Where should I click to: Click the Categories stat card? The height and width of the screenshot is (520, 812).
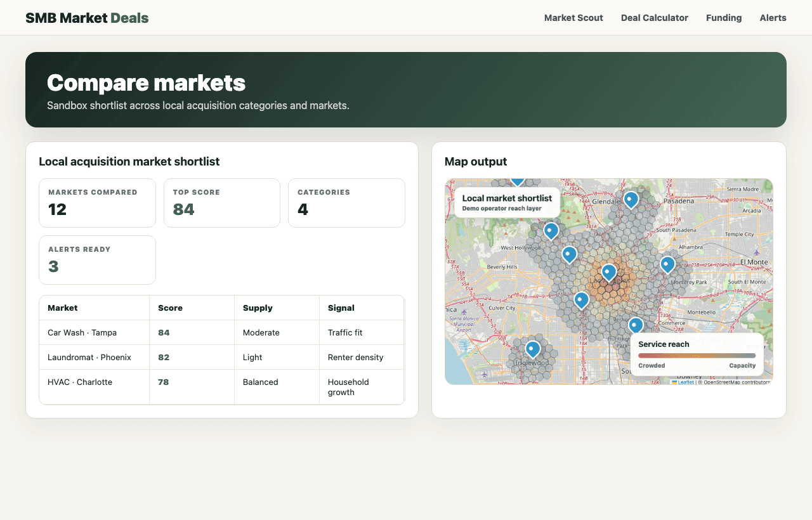click(x=346, y=203)
